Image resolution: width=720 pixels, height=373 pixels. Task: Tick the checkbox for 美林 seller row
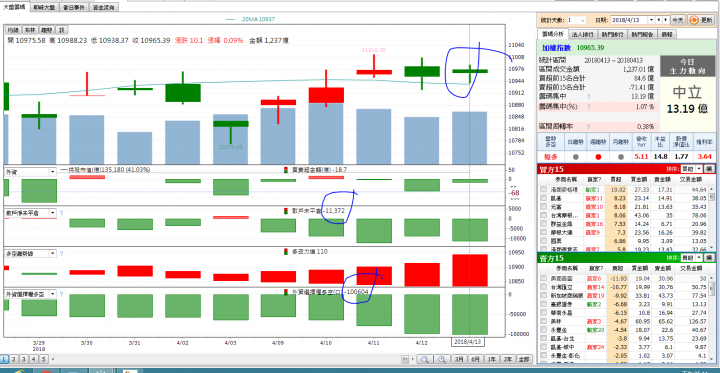point(543,321)
